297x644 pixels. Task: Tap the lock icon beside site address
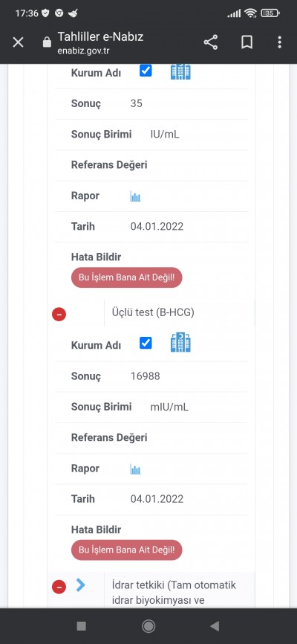coord(48,42)
